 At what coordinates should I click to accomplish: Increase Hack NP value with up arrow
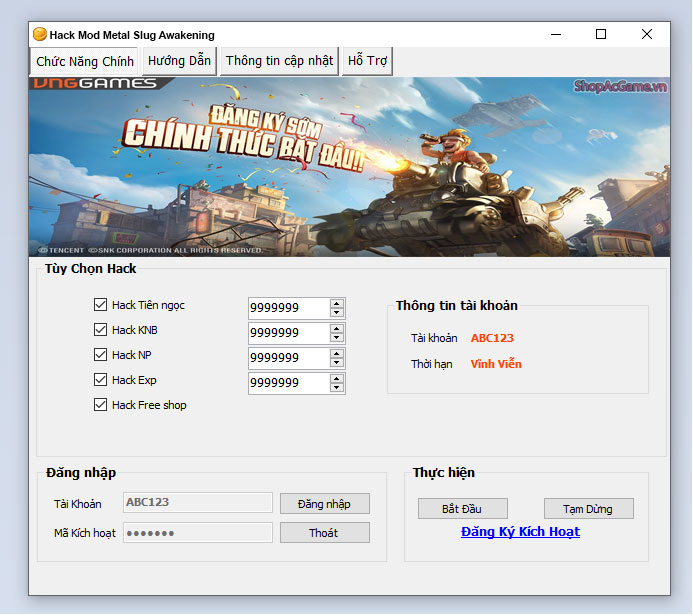pyautogui.click(x=337, y=353)
